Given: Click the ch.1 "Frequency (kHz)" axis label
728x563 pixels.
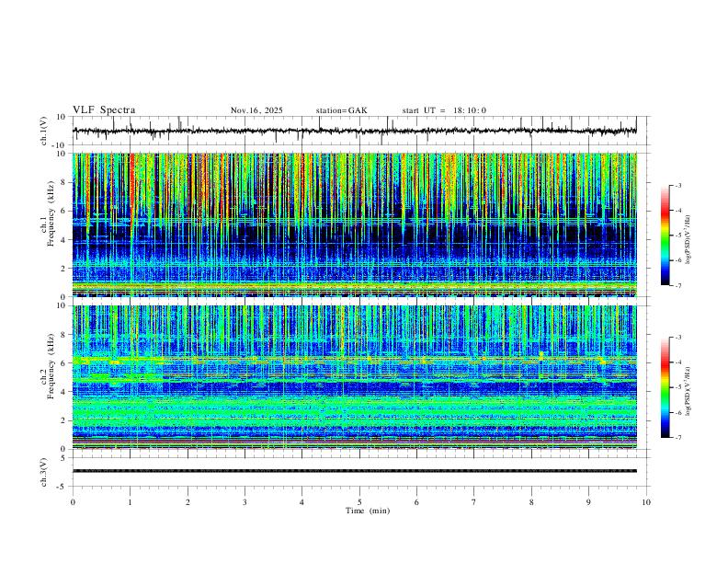Looking at the screenshot, I should coord(51,213).
